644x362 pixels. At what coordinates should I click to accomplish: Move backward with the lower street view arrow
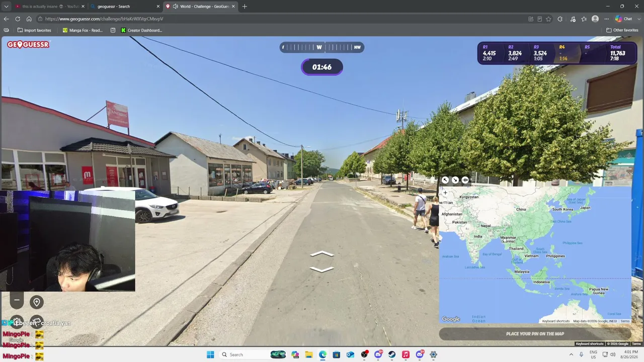pyautogui.click(x=322, y=270)
